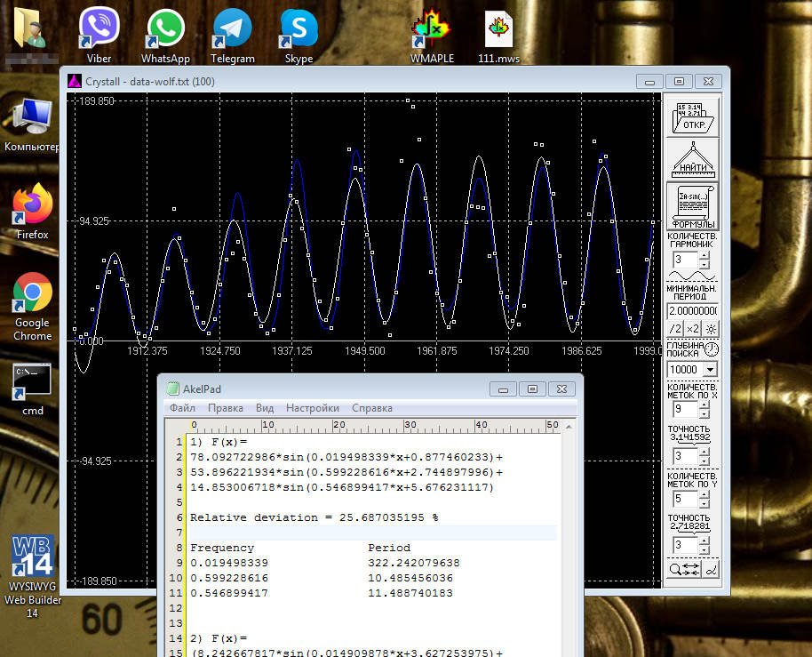812x657 pixels.
Task: Open the Компьютер desktop icon
Action: click(x=32, y=124)
